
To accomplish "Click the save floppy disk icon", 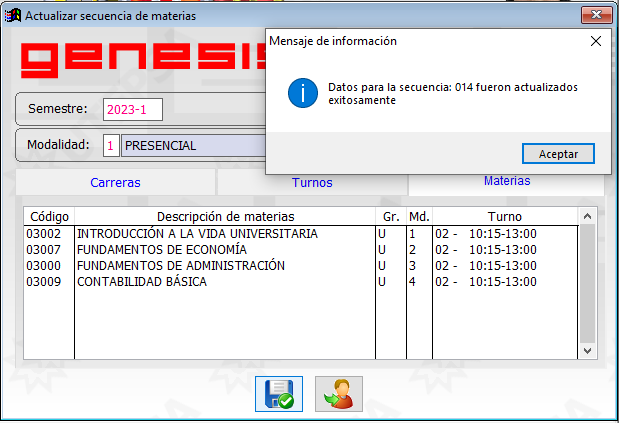I will point(279,394).
